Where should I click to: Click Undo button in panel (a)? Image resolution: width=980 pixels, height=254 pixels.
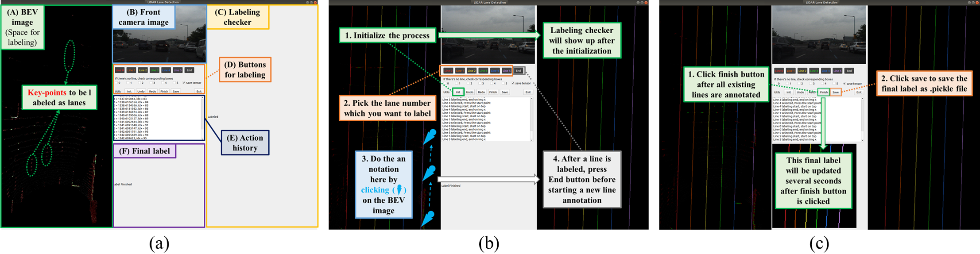pos(141,91)
